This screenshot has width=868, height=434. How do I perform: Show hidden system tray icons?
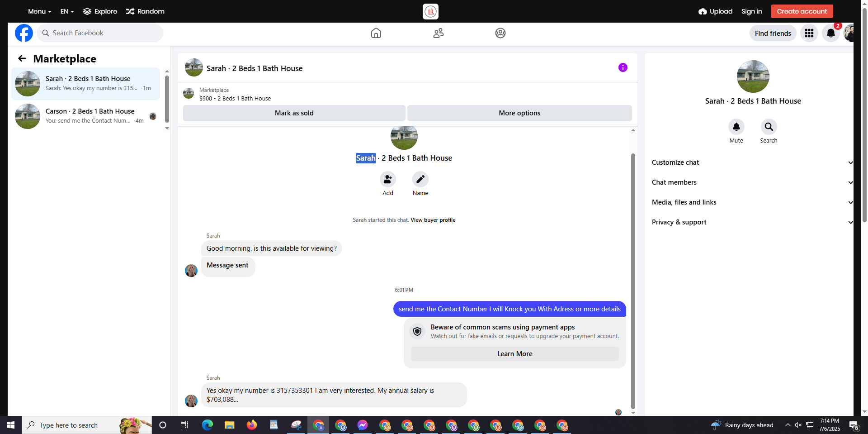click(788, 425)
